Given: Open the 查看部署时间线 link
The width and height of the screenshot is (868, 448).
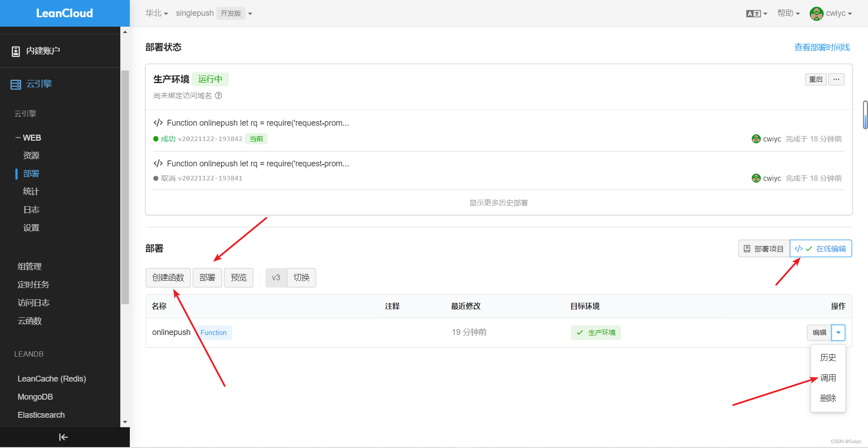Looking at the screenshot, I should [822, 47].
